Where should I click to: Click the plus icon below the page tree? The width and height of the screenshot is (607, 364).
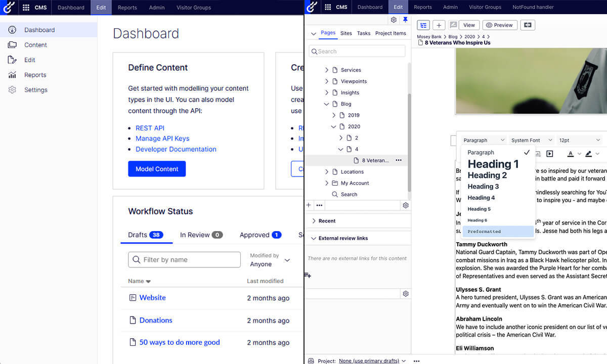[309, 205]
